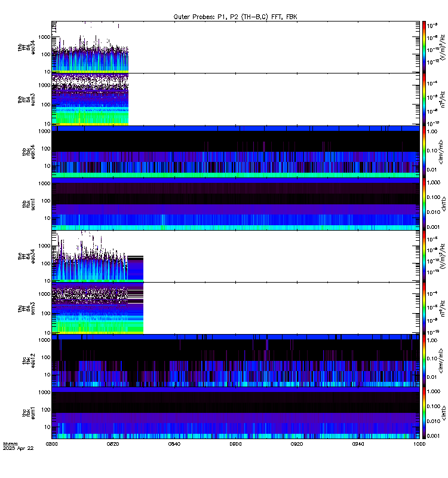Viewport: 448px width, 478px height.
Task: Click the color bar beside the thb fbk edc34 panel
Action: click(x=424, y=152)
